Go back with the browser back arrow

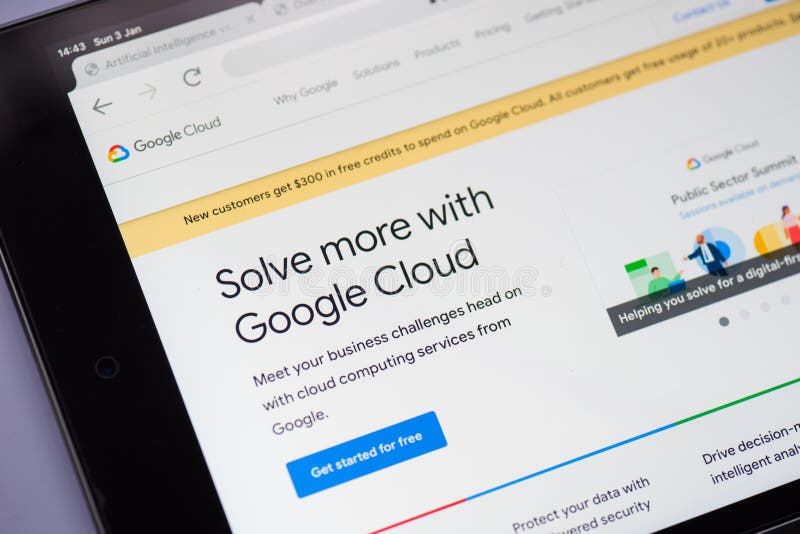102,106
